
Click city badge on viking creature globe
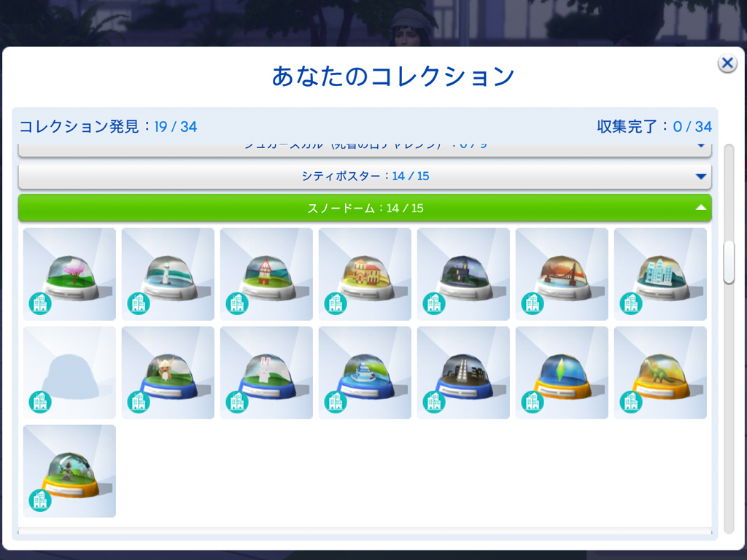(139, 402)
